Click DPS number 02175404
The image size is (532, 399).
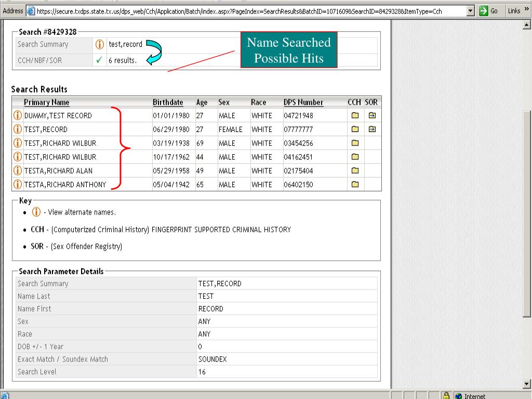click(x=298, y=170)
